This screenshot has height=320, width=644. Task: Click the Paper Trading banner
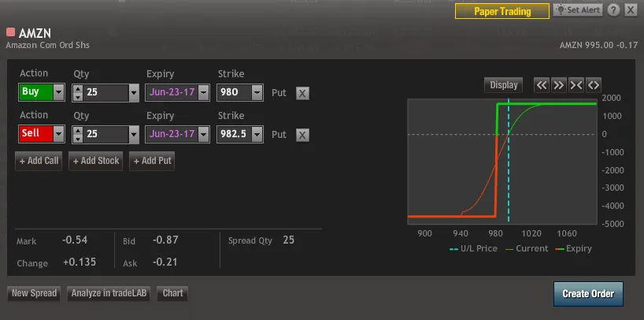[502, 11]
